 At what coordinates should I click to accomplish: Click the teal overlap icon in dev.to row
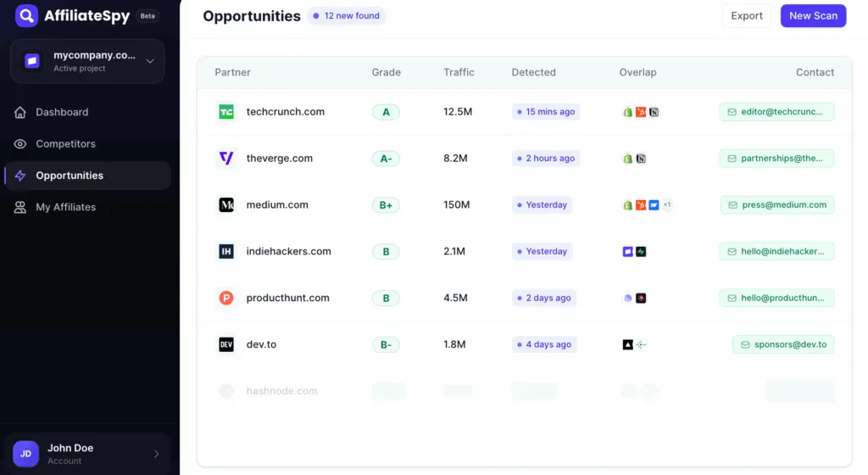coord(641,344)
